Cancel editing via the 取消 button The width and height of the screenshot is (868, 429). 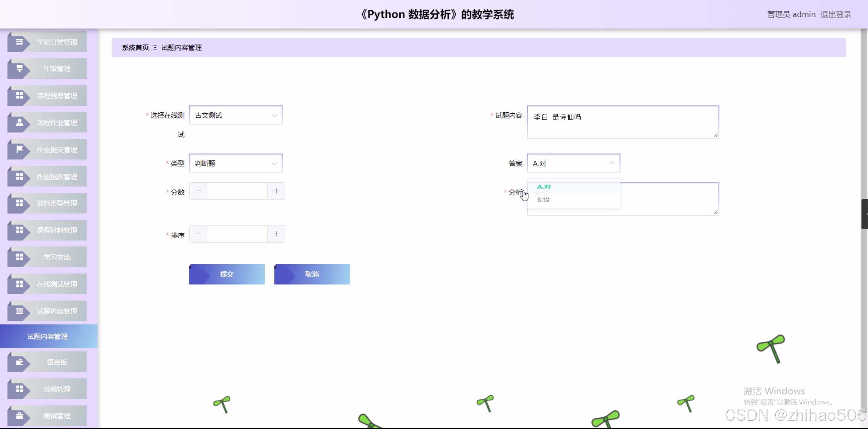tap(312, 274)
